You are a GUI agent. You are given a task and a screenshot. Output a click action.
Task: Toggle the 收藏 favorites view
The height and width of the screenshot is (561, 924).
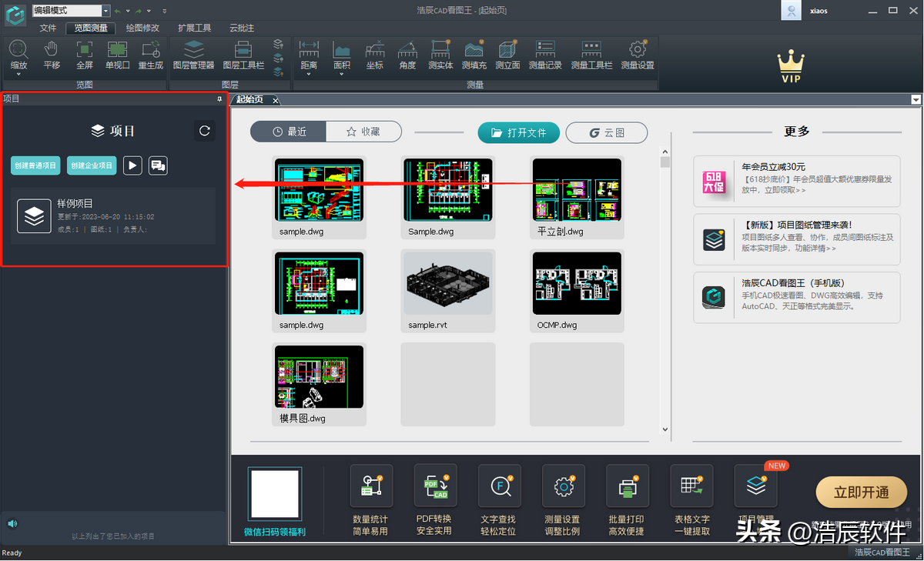pos(364,132)
